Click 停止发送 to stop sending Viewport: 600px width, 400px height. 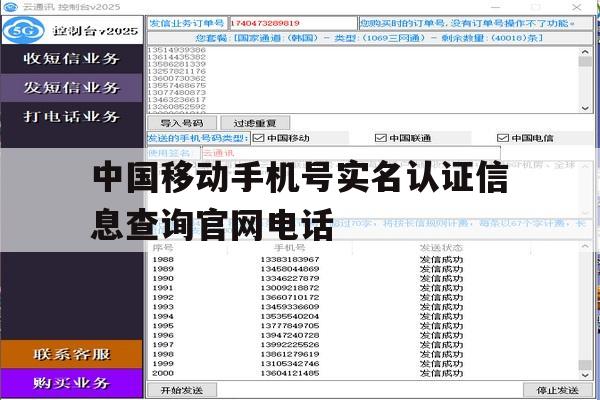coord(557,390)
